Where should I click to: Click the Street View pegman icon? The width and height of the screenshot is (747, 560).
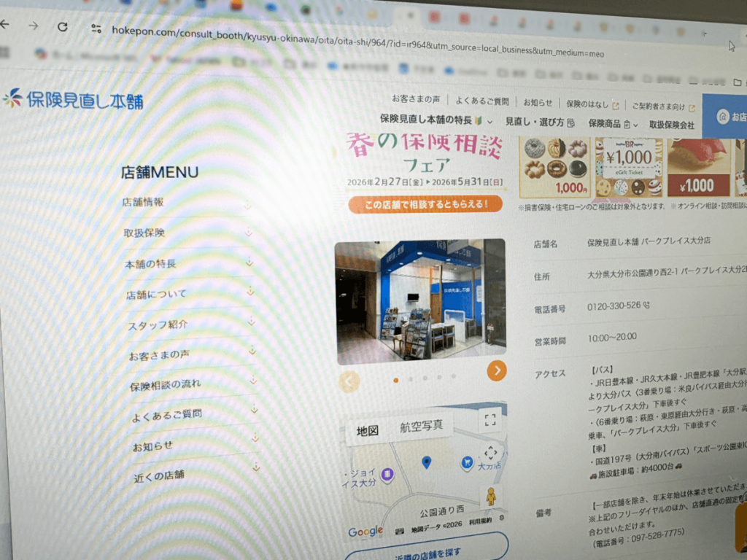click(x=491, y=496)
